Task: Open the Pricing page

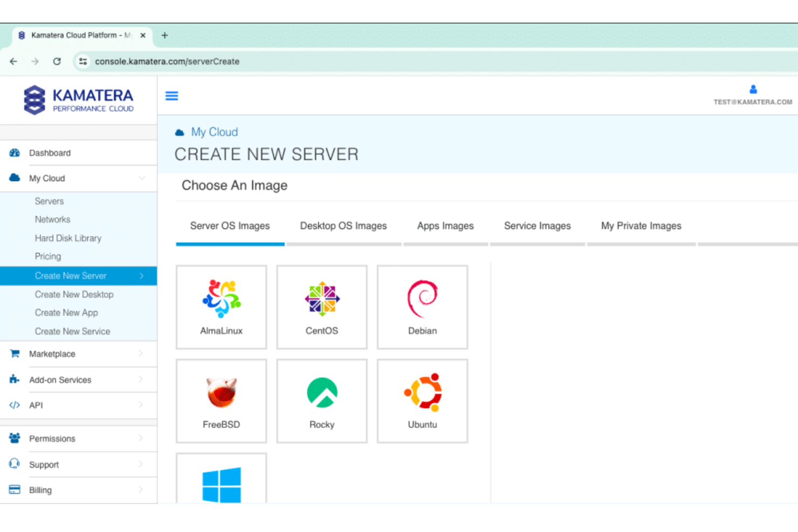Action: pyautogui.click(x=47, y=256)
